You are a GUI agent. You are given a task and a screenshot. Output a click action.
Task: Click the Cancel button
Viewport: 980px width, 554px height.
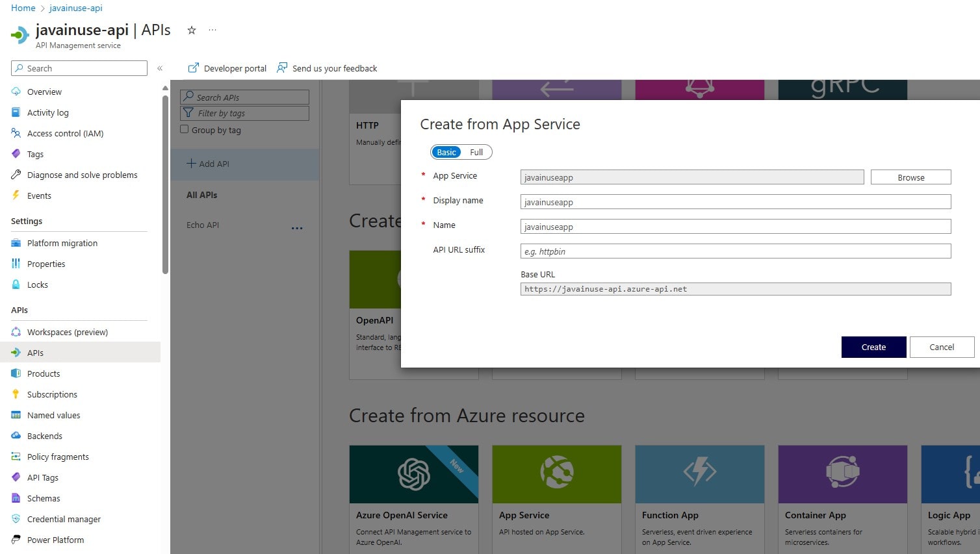point(942,347)
